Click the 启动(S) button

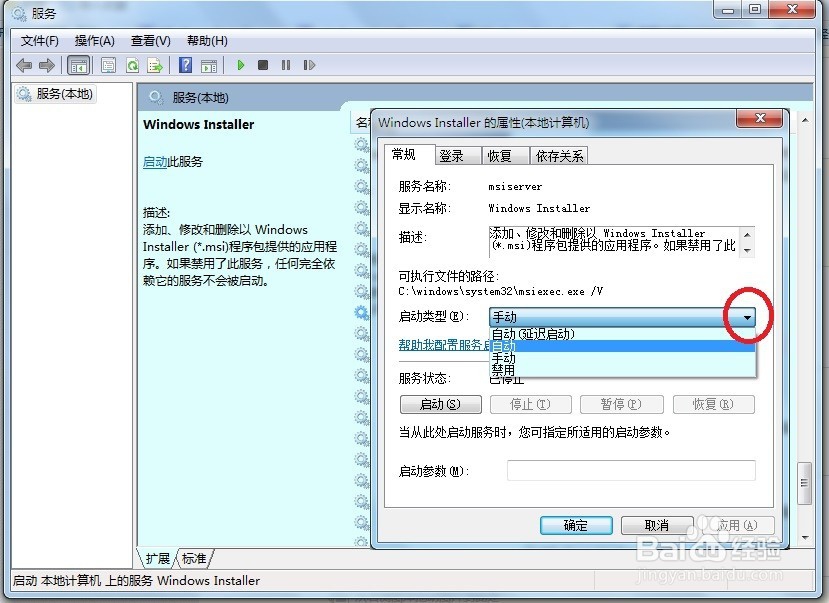440,404
